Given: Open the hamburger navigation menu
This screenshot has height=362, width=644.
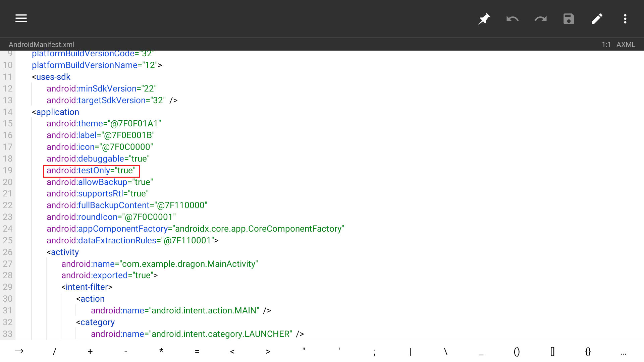Looking at the screenshot, I should coord(21,18).
